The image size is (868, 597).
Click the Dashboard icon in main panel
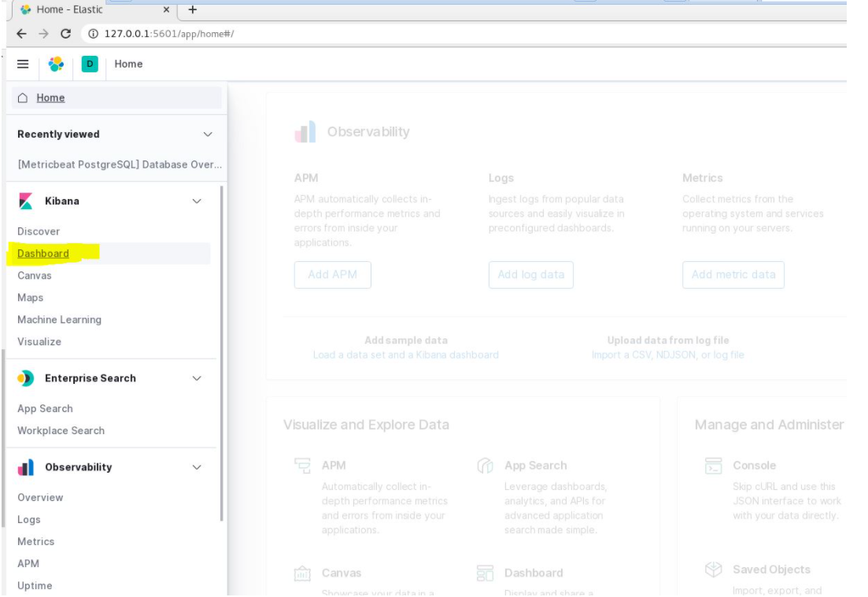pyautogui.click(x=485, y=573)
